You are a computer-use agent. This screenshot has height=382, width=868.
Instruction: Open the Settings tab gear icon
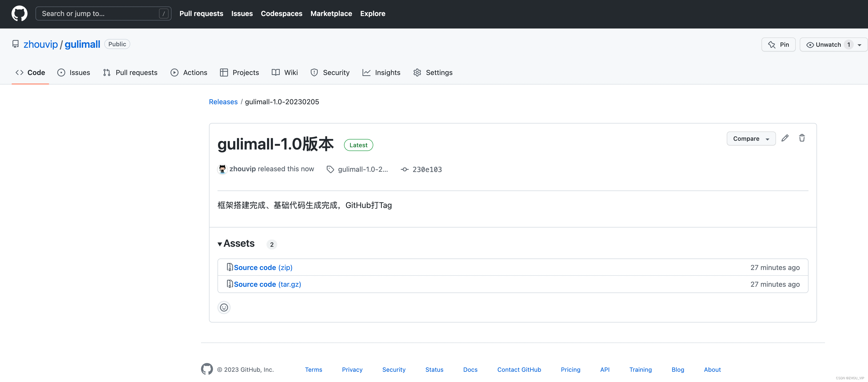pos(417,72)
